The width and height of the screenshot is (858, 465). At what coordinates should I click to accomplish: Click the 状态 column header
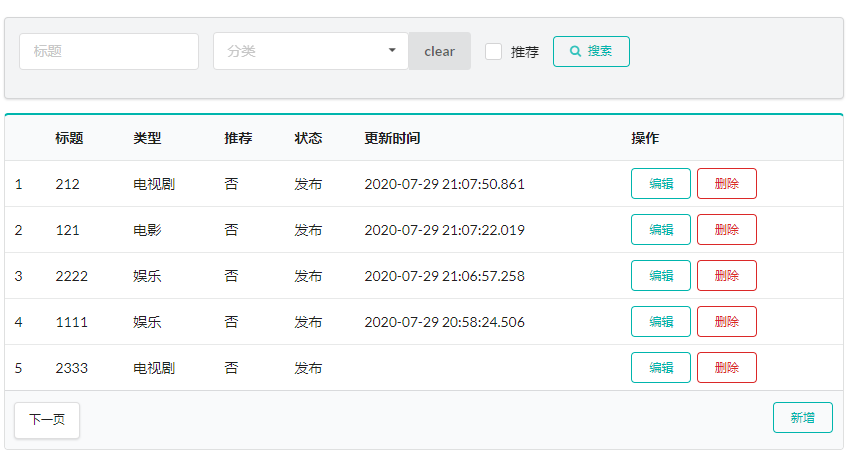308,138
